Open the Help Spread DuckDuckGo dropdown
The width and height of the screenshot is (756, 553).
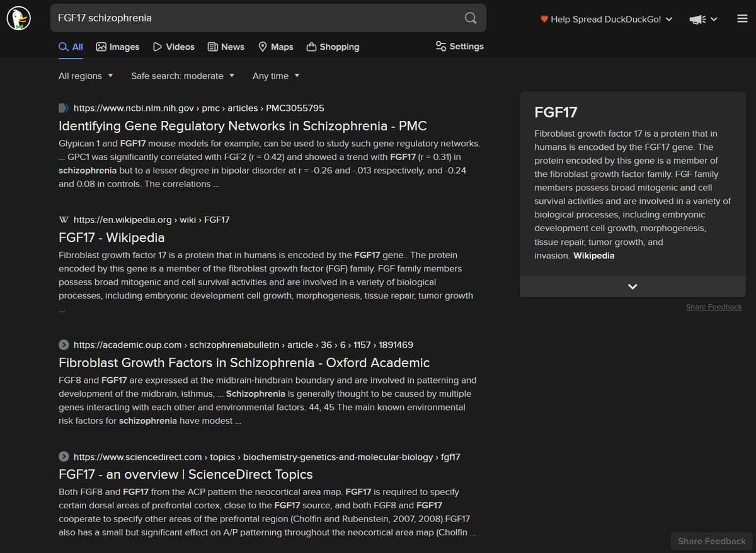(605, 19)
